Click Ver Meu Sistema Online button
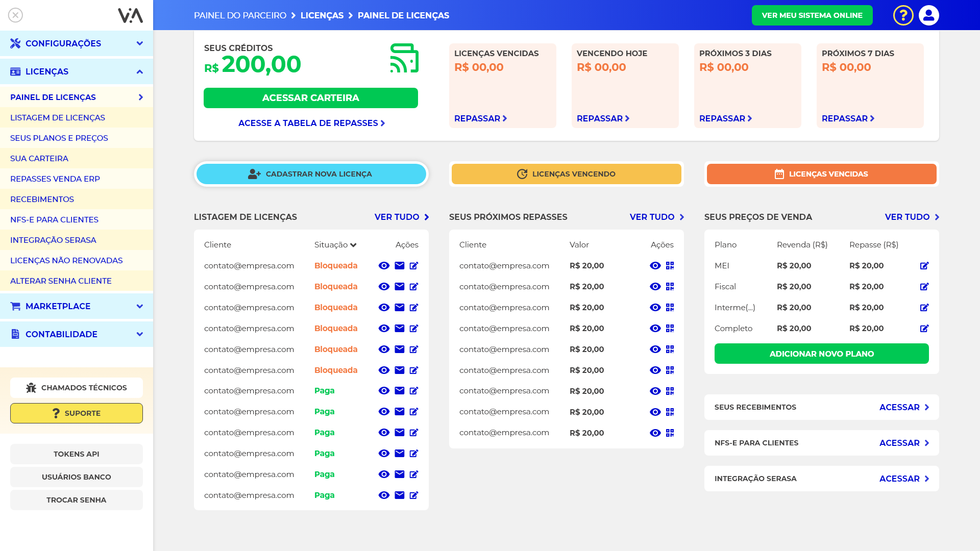Screen dimensions: 980x551 tap(812, 15)
